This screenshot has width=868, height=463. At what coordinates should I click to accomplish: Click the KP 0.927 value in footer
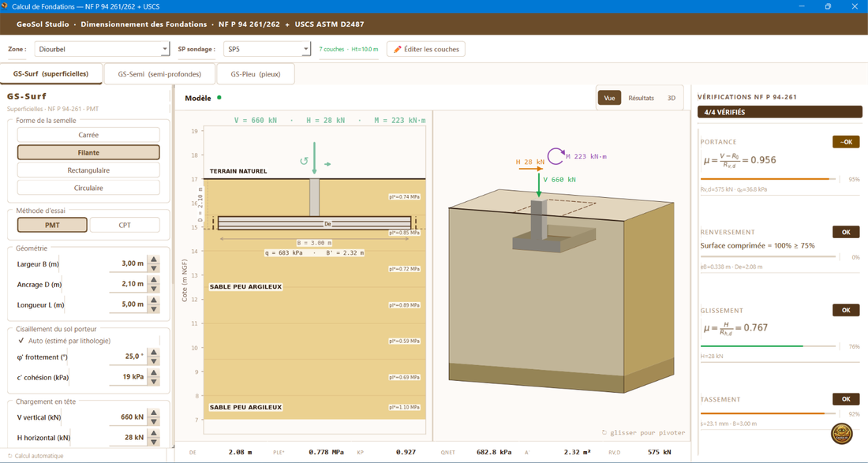pos(406,452)
